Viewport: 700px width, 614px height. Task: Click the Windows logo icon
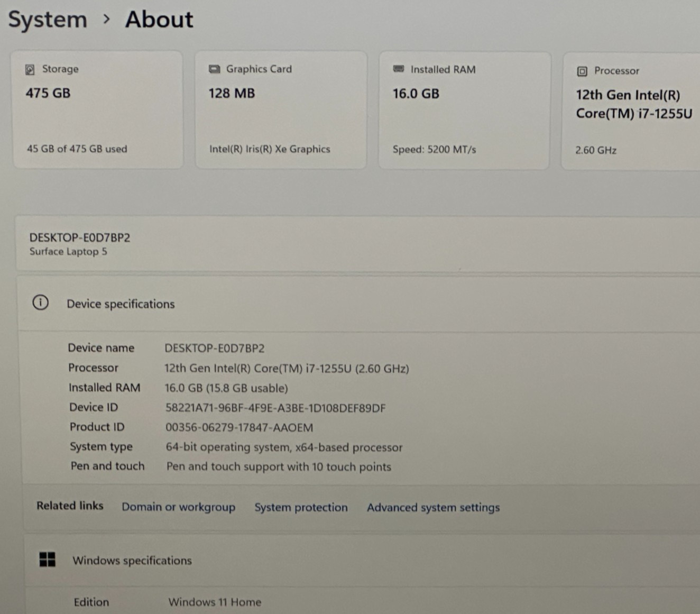47,560
